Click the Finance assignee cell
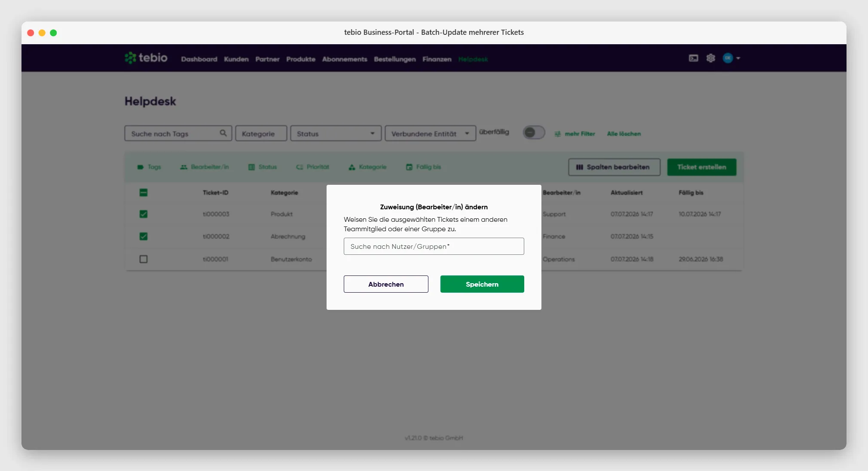868x471 pixels. pos(554,236)
